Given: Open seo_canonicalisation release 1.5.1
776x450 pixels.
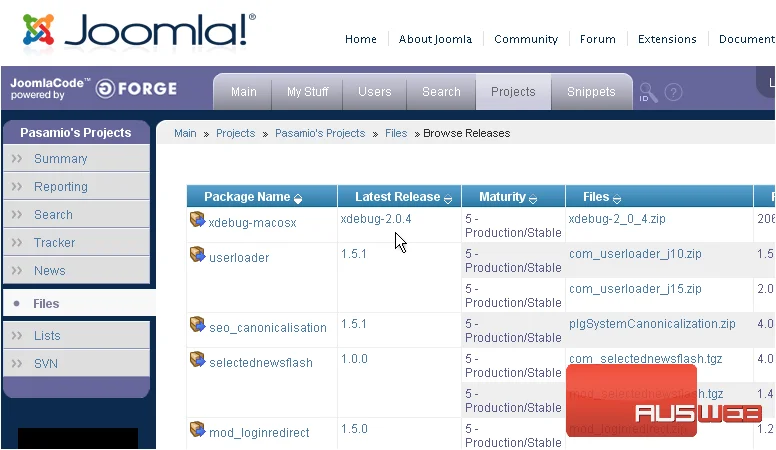Looking at the screenshot, I should [353, 324].
